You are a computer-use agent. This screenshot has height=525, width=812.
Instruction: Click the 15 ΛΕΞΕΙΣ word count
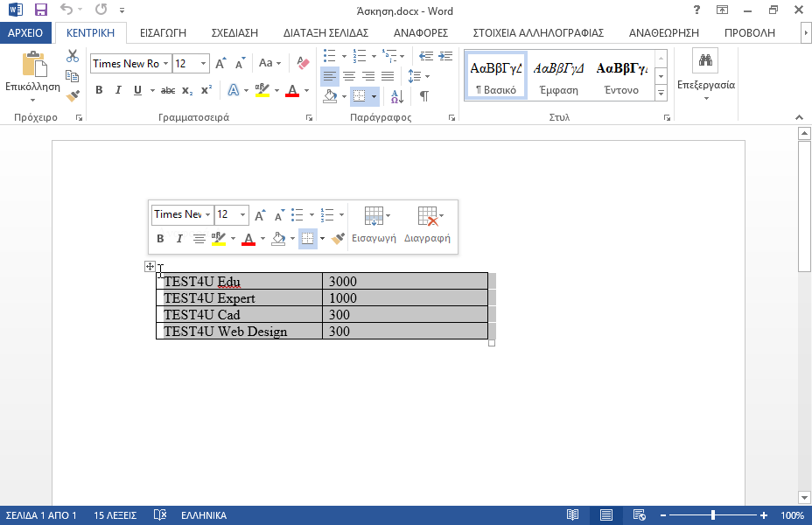pyautogui.click(x=115, y=515)
